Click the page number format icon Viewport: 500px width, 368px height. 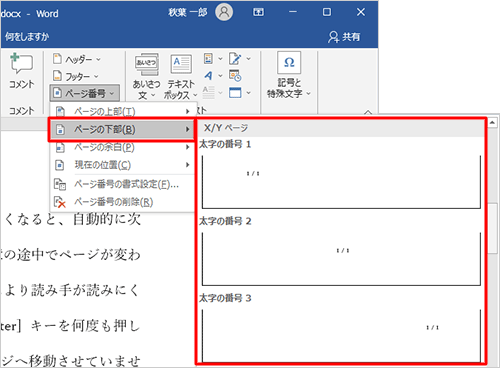tap(60, 184)
